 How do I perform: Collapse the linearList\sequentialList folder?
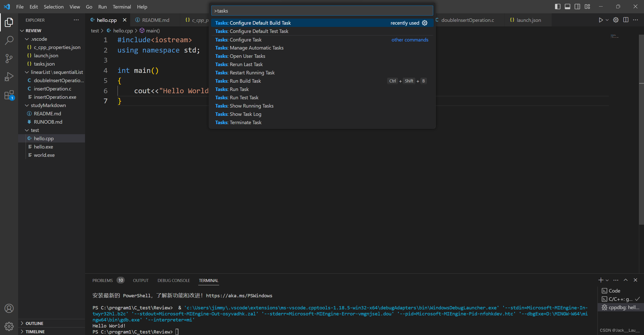[x=51, y=72]
